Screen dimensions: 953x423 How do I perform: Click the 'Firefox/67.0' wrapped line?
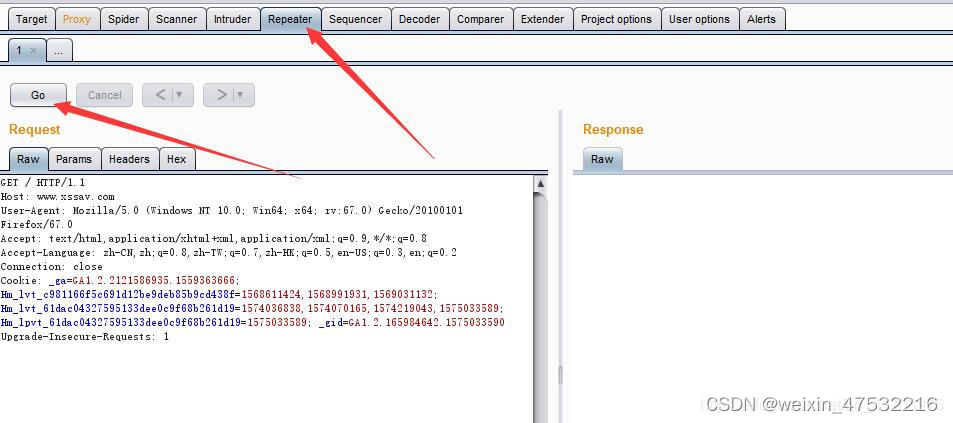click(36, 224)
